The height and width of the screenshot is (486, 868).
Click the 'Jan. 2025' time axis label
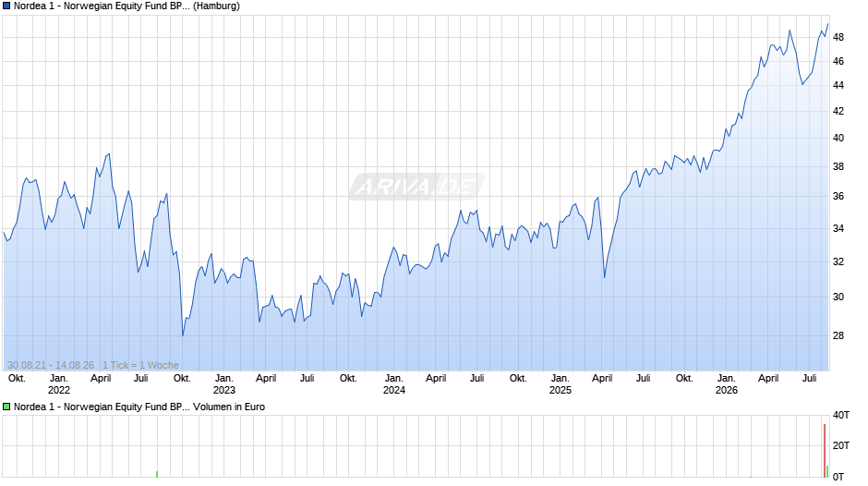point(560,384)
